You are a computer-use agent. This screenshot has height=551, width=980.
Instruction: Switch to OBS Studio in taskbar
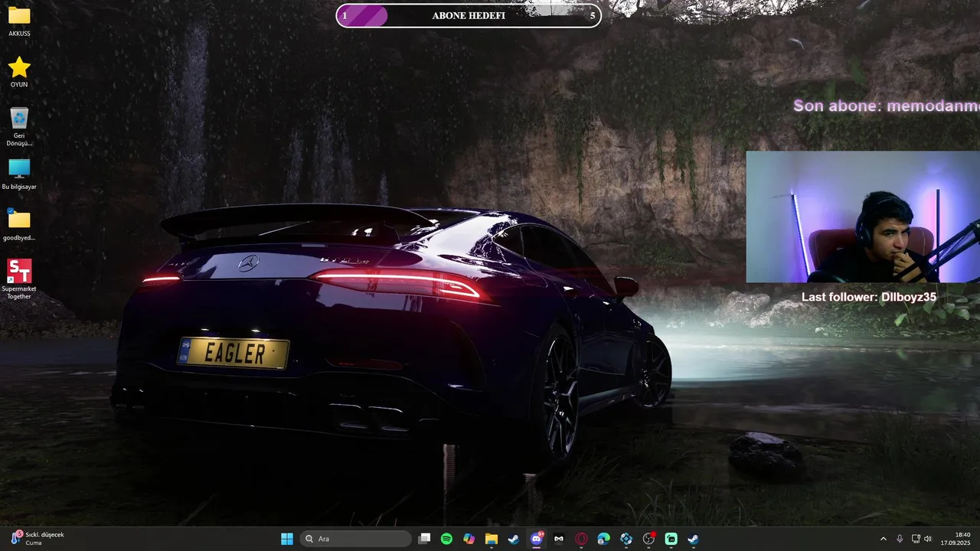point(648,539)
